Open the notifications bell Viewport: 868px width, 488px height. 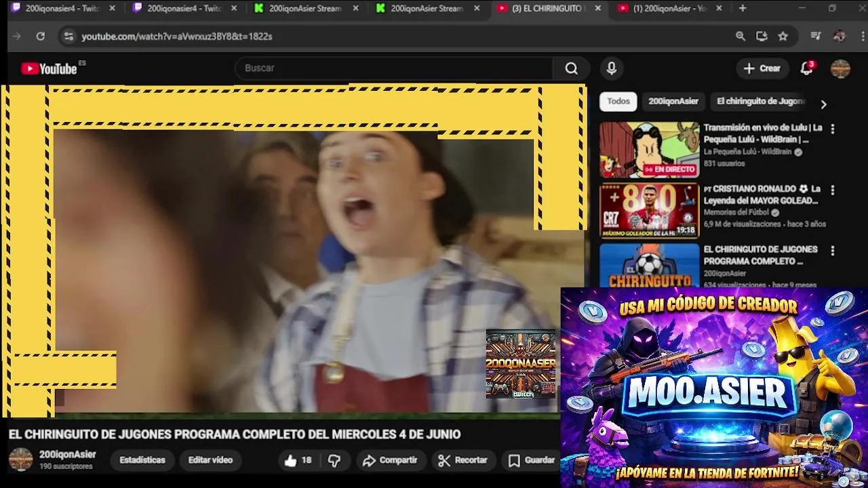(x=806, y=68)
